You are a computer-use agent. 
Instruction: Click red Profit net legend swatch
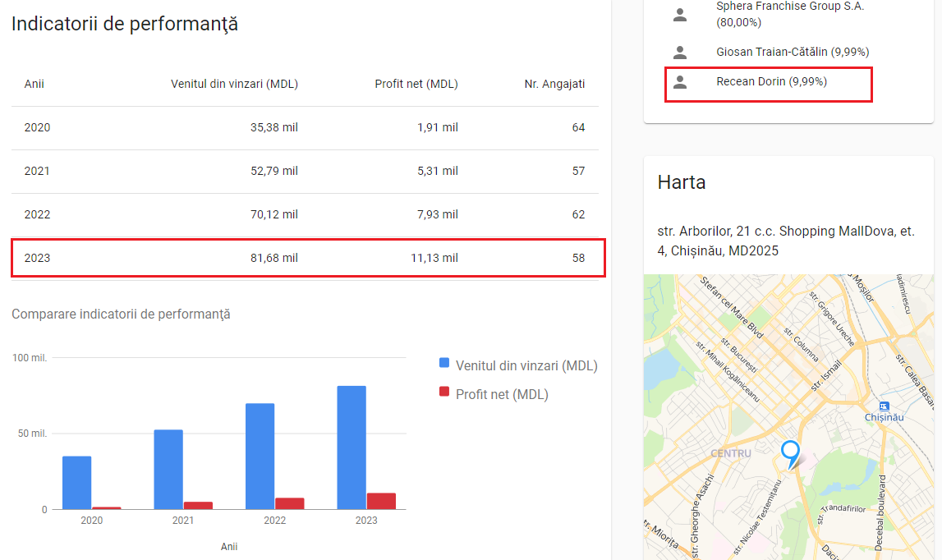point(444,392)
